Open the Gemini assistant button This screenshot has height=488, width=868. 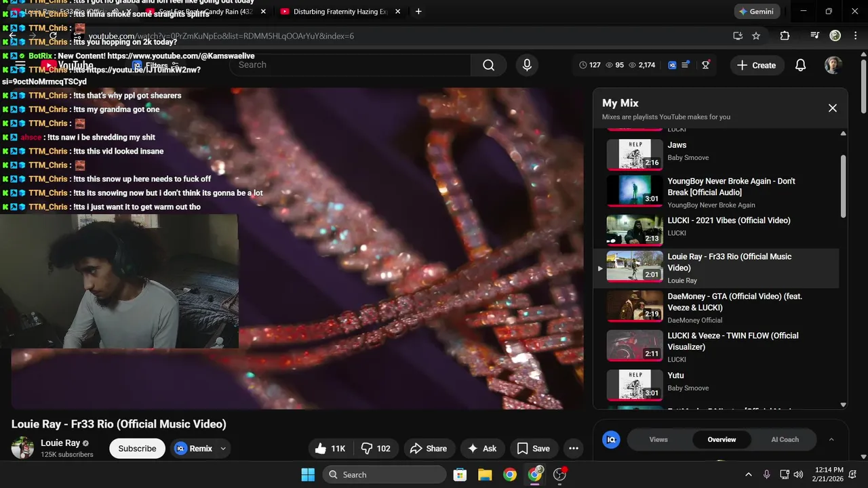click(x=757, y=12)
